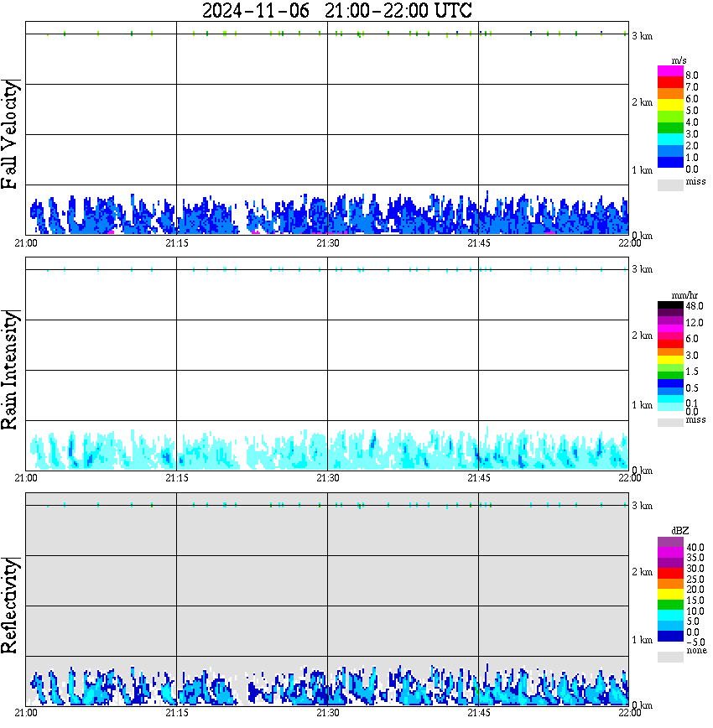713x728 pixels.
Task: Click '8.0' in Fall Velocity legend
Action: [x=692, y=75]
